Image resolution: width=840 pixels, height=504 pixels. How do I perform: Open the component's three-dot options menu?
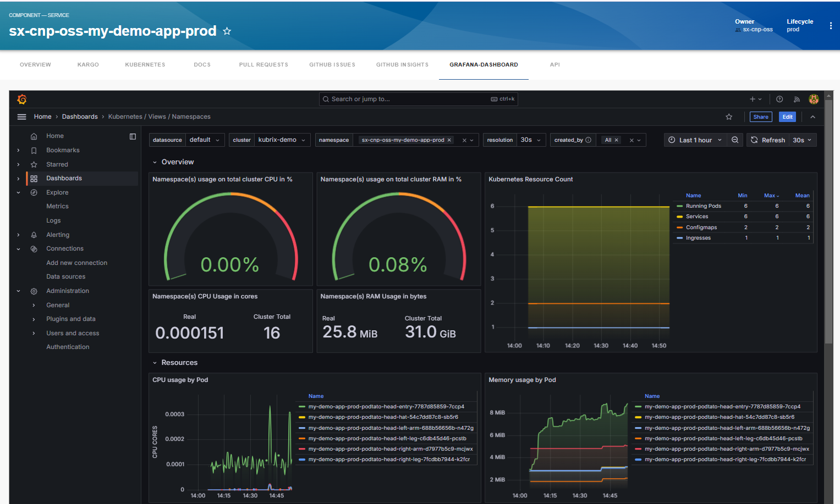831,25
